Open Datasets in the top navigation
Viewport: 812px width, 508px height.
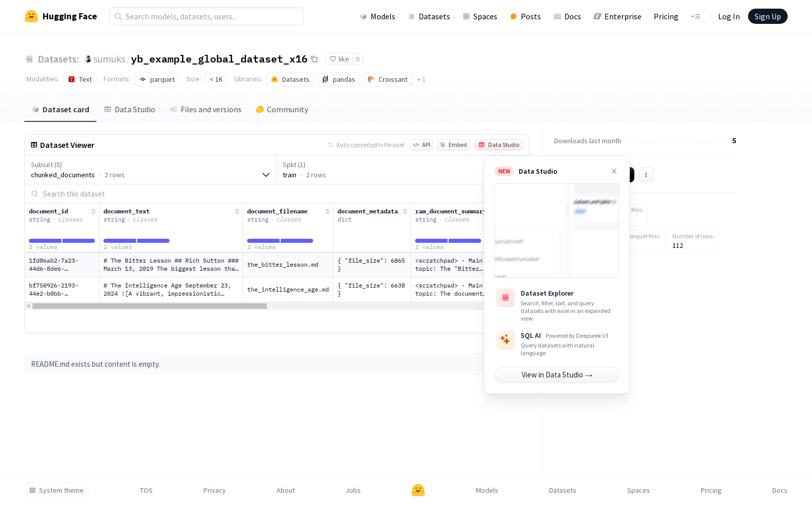click(x=429, y=17)
